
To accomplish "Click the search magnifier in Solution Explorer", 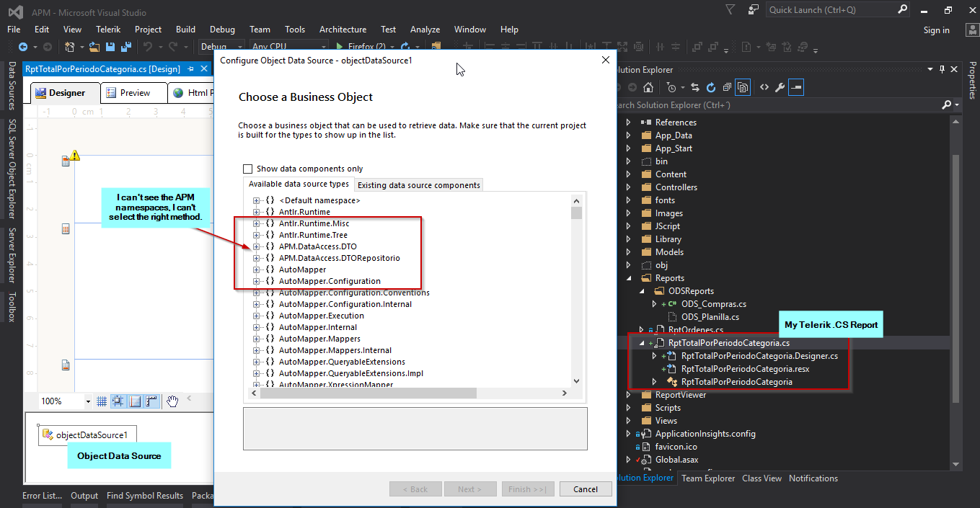I will [x=946, y=104].
